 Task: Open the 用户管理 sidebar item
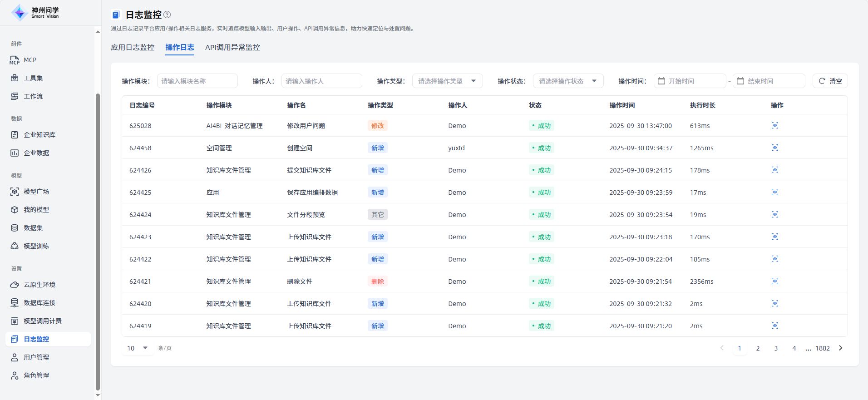point(36,357)
